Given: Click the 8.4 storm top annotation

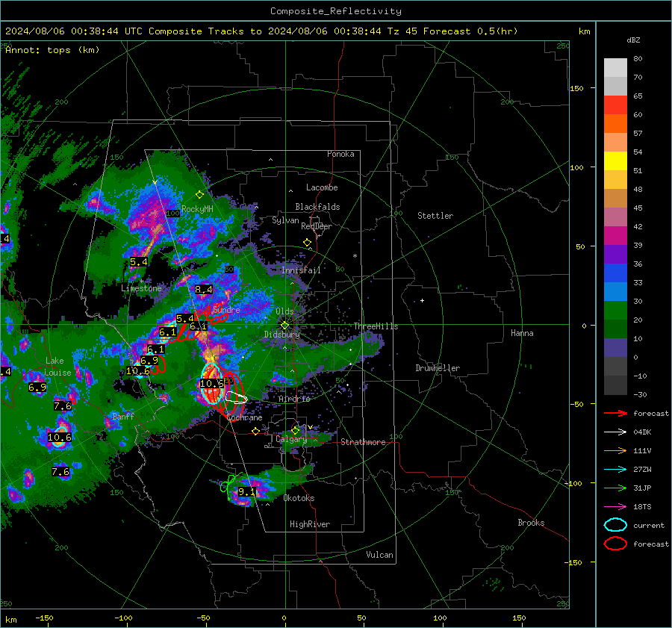Looking at the screenshot, I should pos(204,289).
